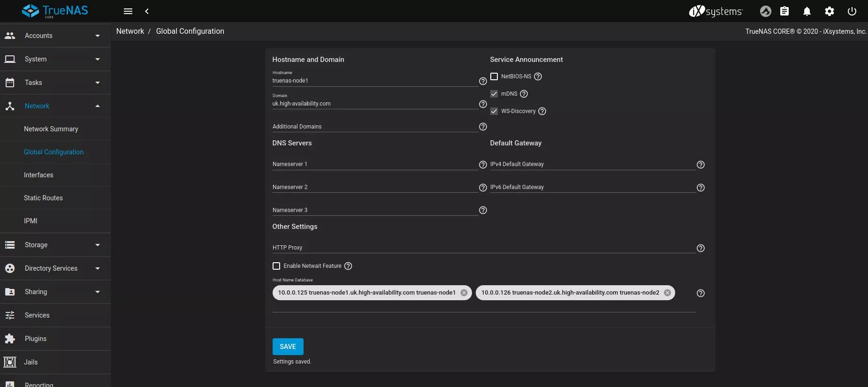The image size is (868, 387).
Task: Click the power icon in top bar
Action: pos(852,11)
